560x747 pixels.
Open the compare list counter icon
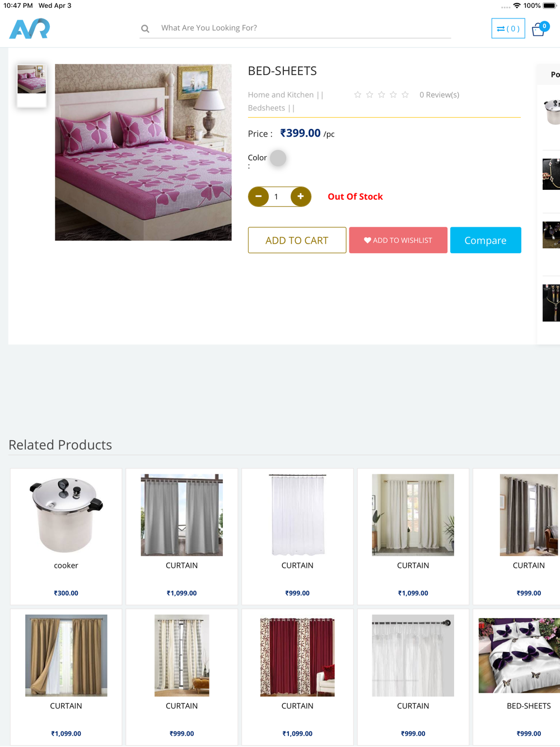508,29
